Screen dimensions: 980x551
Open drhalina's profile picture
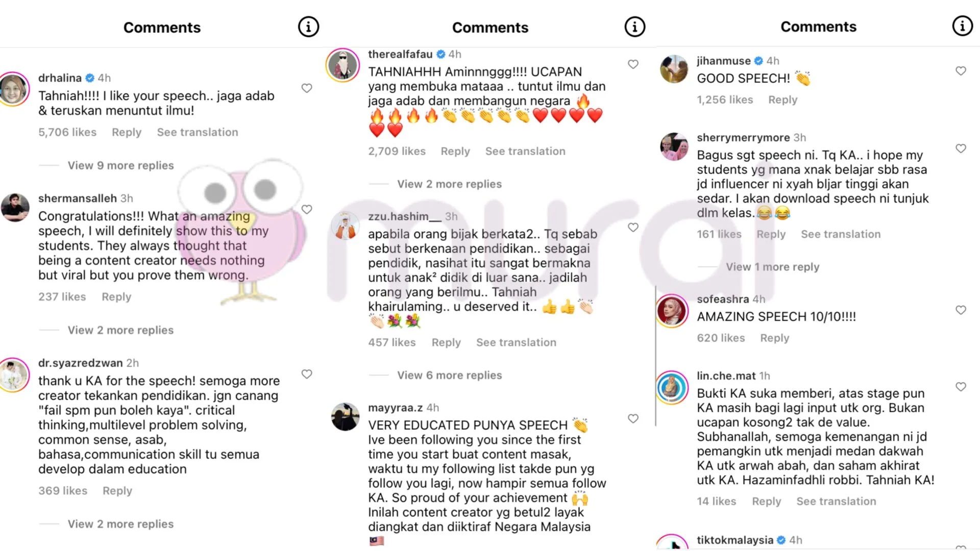pyautogui.click(x=13, y=89)
